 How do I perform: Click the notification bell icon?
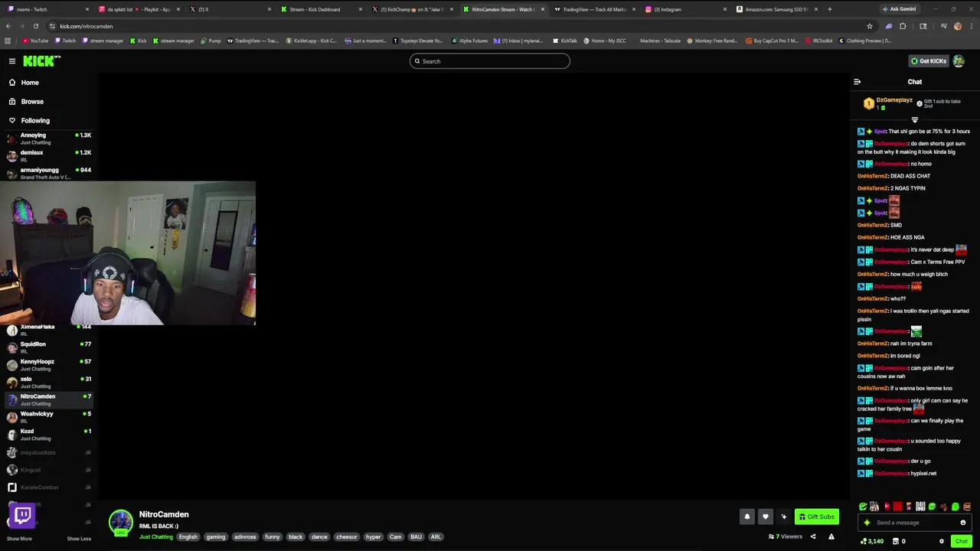pyautogui.click(x=746, y=517)
